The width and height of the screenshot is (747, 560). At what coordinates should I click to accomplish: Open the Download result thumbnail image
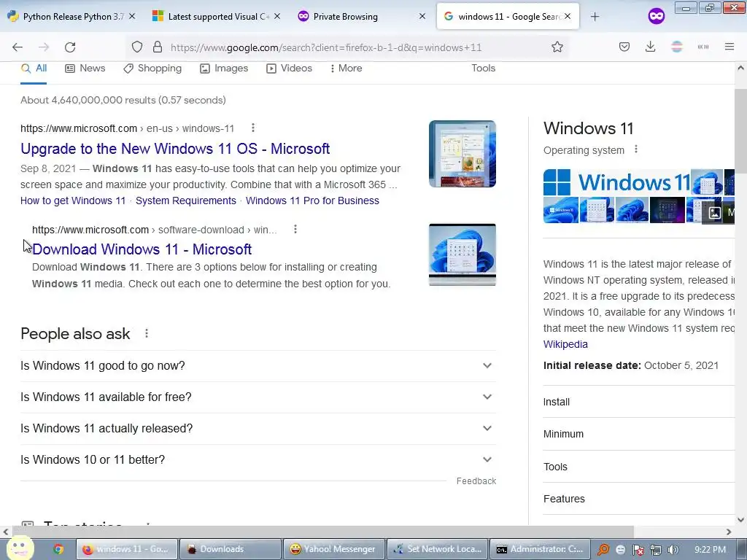coord(462,254)
